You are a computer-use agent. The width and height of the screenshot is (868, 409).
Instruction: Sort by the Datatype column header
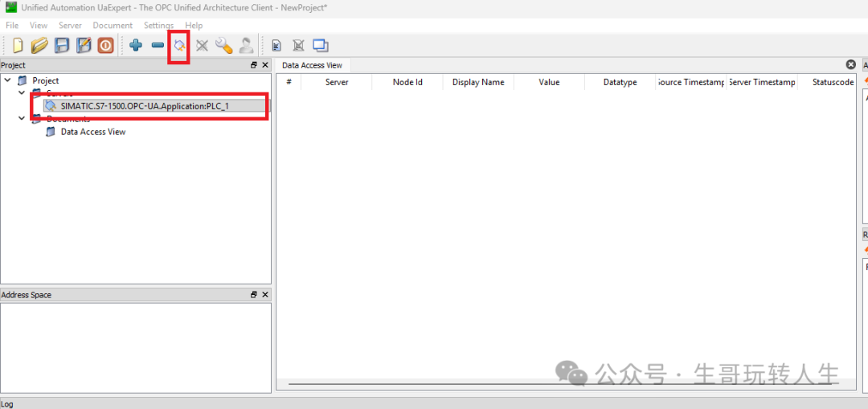coord(620,82)
